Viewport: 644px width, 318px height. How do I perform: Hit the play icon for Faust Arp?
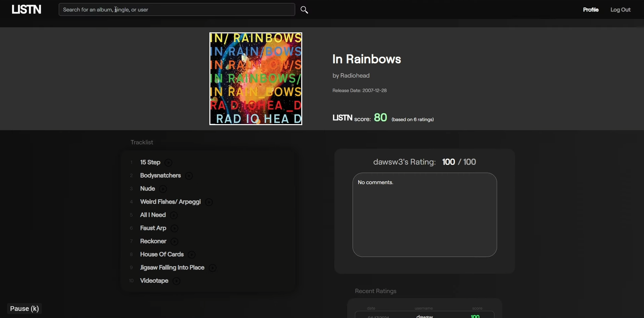coord(175,229)
